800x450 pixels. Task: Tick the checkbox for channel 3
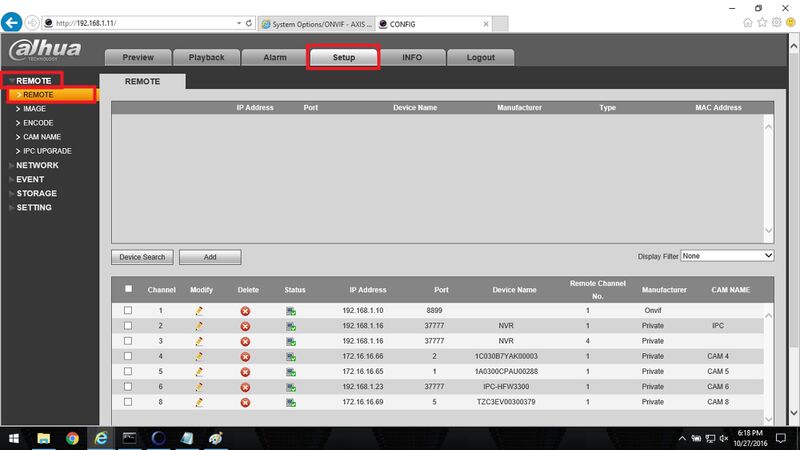(128, 341)
